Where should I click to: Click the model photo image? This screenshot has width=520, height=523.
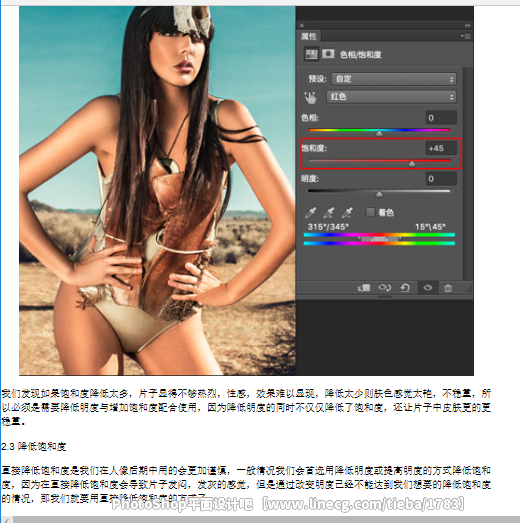click(x=157, y=190)
